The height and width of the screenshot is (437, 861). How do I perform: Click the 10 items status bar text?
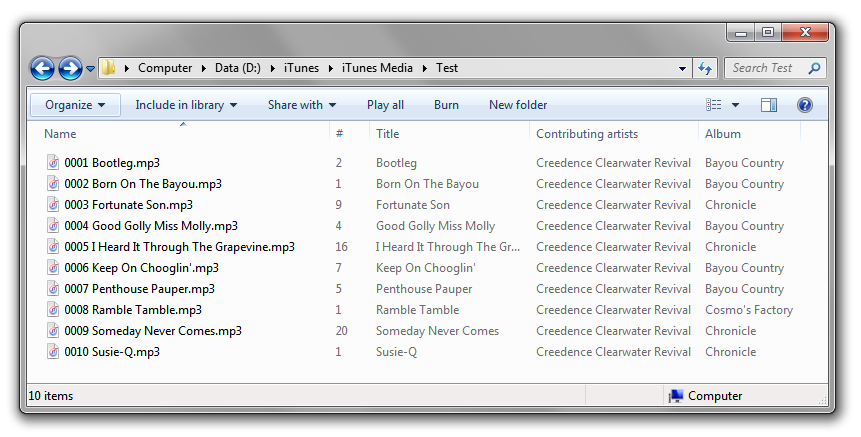coord(51,396)
